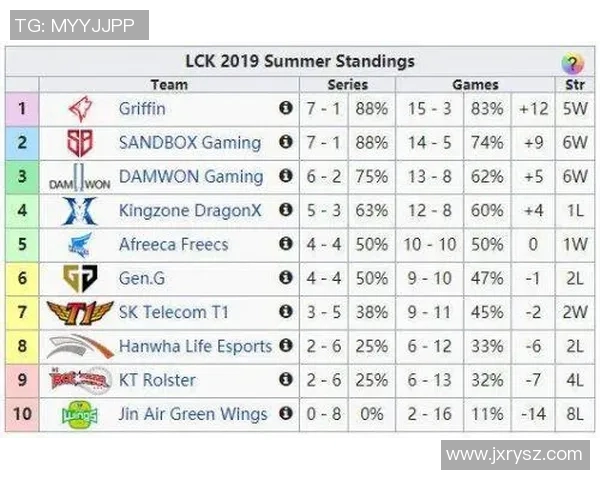
Task: Click the KT Rolster logo
Action: point(79,380)
